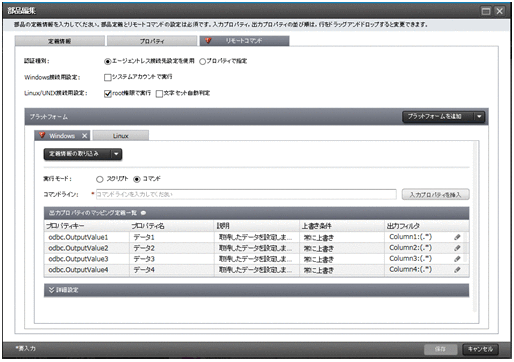Sort by property name column header

point(172,226)
